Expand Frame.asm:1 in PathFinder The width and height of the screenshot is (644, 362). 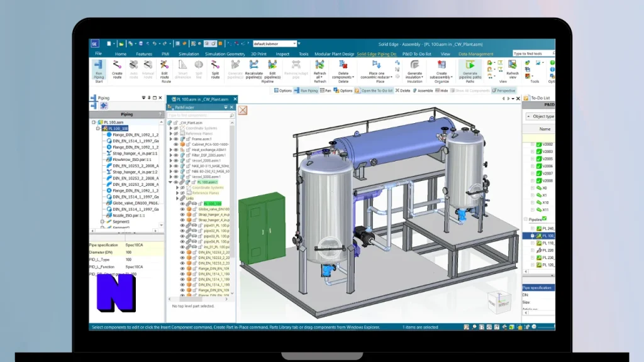tap(171, 139)
